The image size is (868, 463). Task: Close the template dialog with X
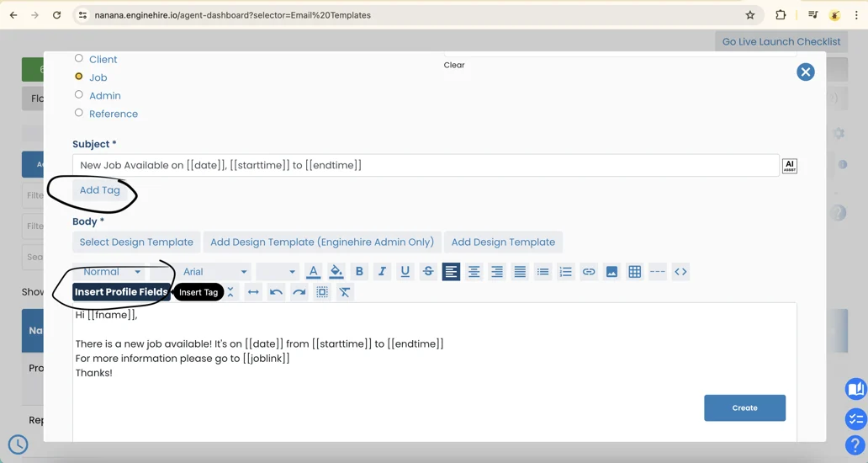[806, 72]
